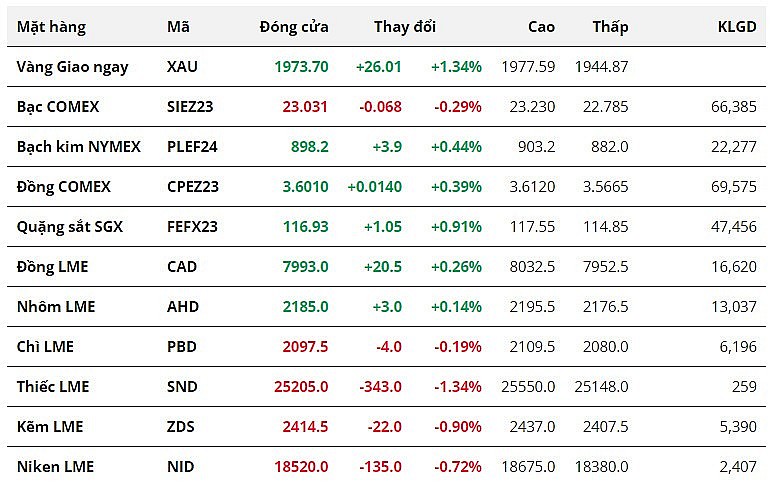This screenshot has height=495, width=778.
Task: Open the Bạch kim NYMEX entry
Action: click(79, 147)
